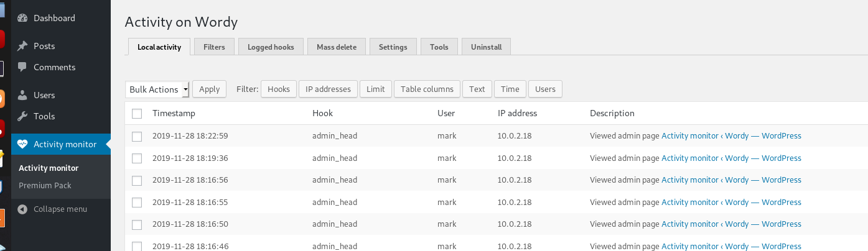The image size is (868, 251).
Task: Check the row with timestamp 18:16:50
Action: [138, 224]
